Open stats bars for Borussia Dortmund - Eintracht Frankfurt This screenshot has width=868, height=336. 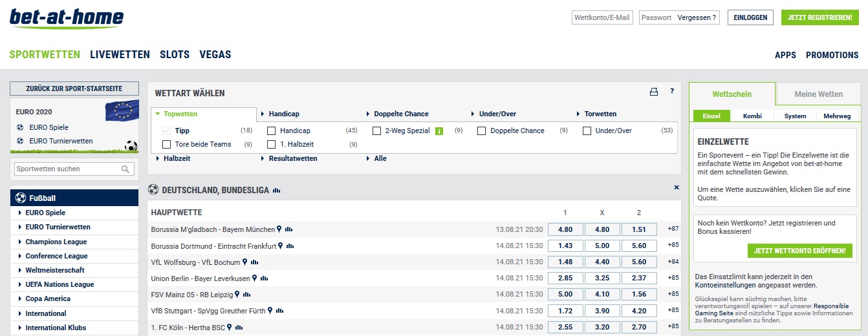290,246
